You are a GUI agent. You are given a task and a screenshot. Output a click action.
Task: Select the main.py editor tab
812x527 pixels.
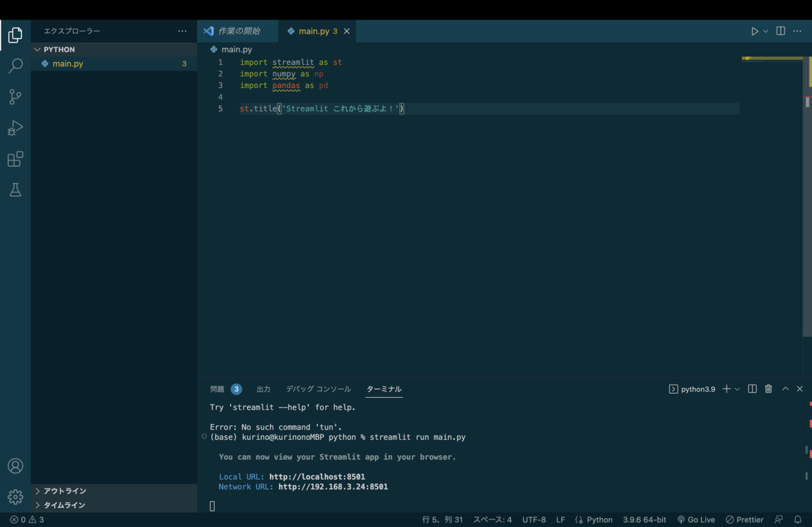point(317,31)
